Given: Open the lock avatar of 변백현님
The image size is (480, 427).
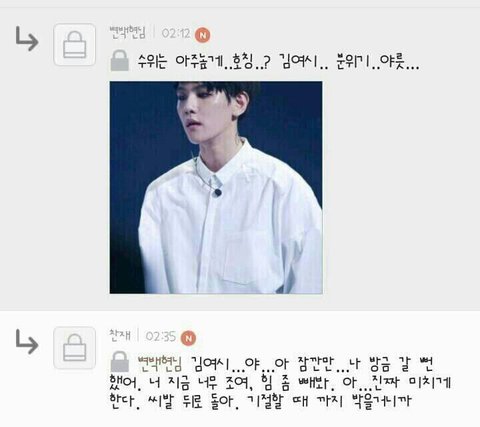Looking at the screenshot, I should (x=75, y=45).
